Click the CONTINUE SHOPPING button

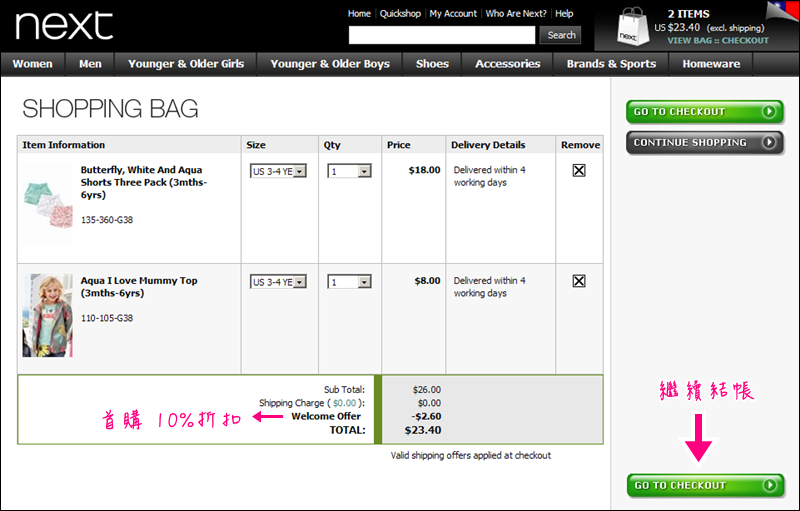pos(705,143)
